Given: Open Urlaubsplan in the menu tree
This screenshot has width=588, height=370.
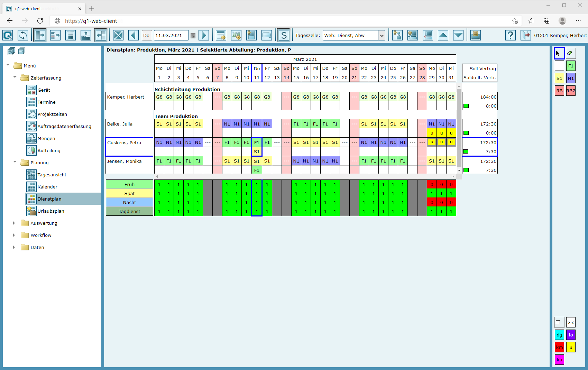Looking at the screenshot, I should pyautogui.click(x=50, y=211).
